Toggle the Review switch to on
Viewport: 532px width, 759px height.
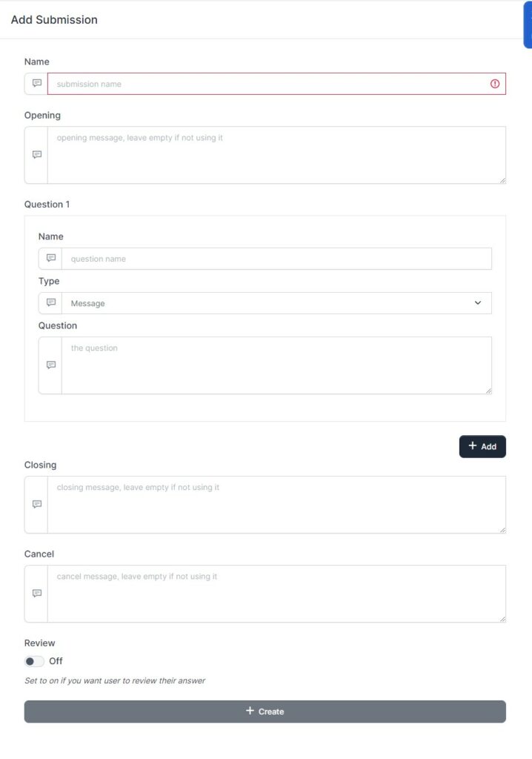[33, 660]
